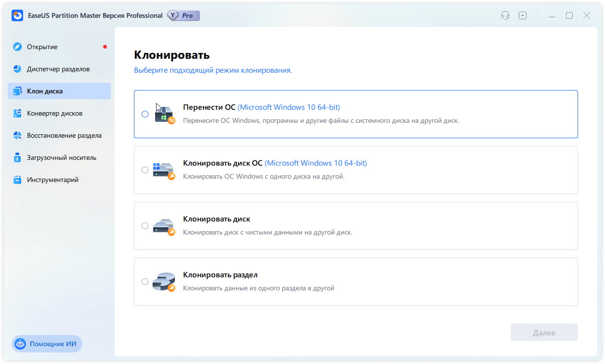Click the EaseUS app logo icon
605x364 pixels.
(x=17, y=16)
